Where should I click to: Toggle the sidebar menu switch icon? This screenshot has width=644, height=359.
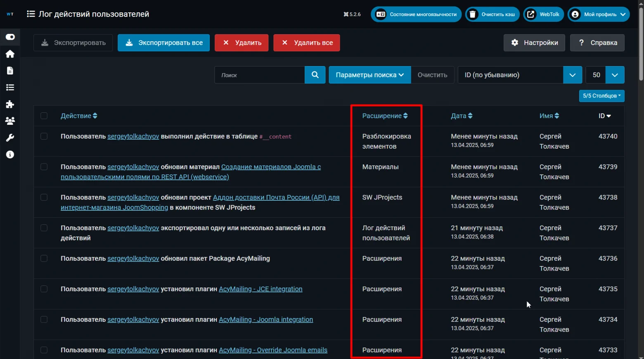click(x=10, y=37)
